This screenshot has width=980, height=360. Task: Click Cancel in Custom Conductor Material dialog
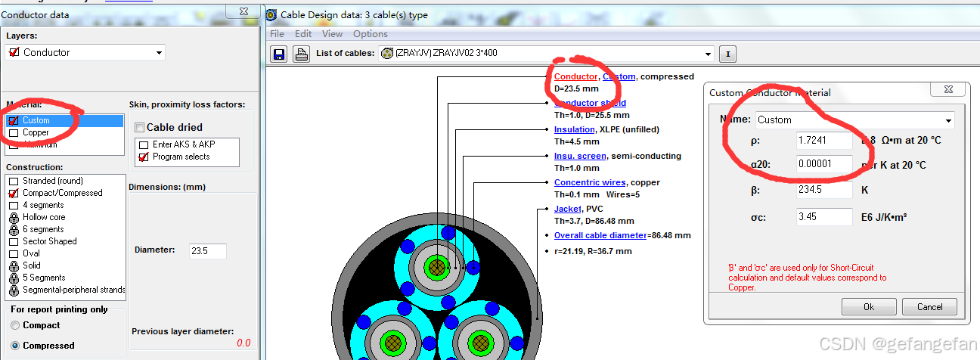pyautogui.click(x=929, y=307)
